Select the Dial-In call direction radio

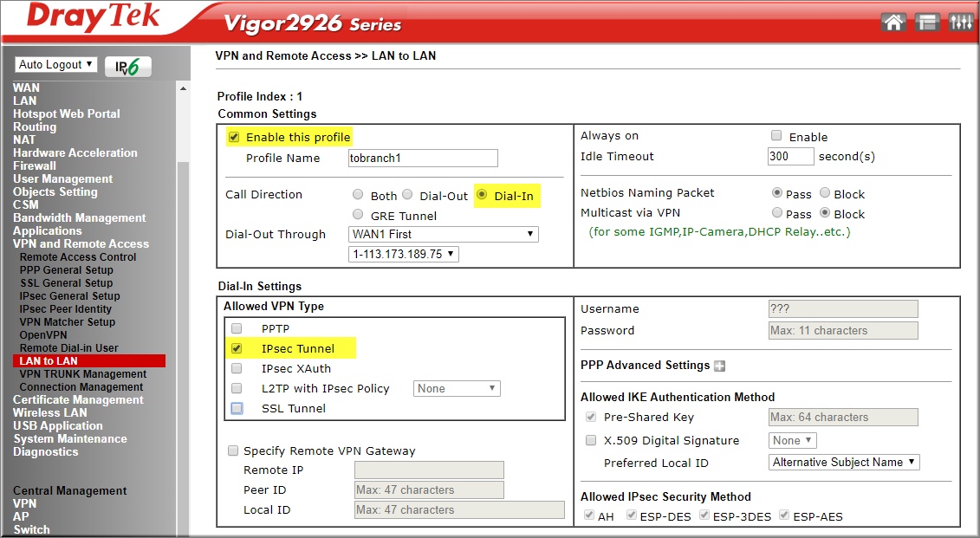(481, 195)
